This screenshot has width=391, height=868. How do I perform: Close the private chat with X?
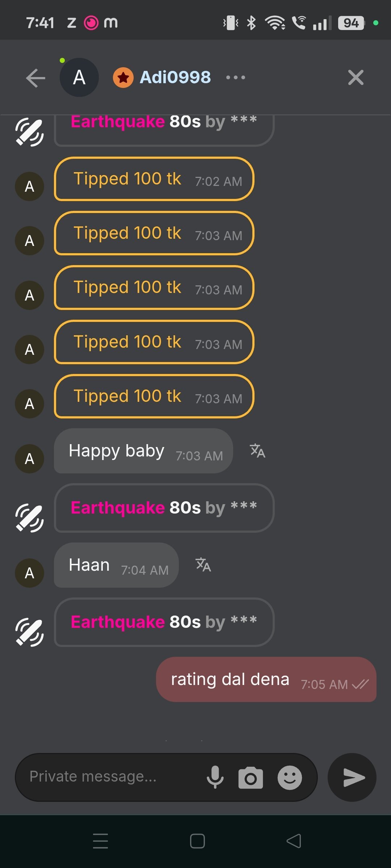click(x=356, y=78)
